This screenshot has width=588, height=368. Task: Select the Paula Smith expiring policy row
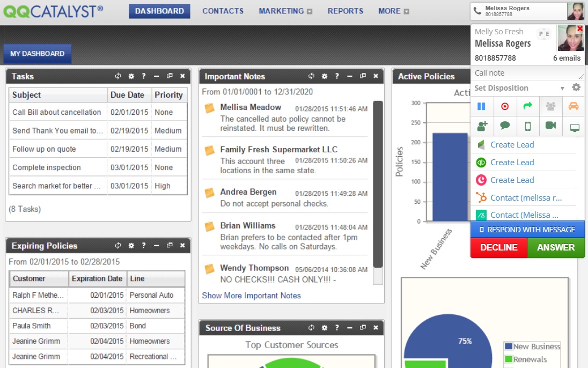tap(97, 326)
